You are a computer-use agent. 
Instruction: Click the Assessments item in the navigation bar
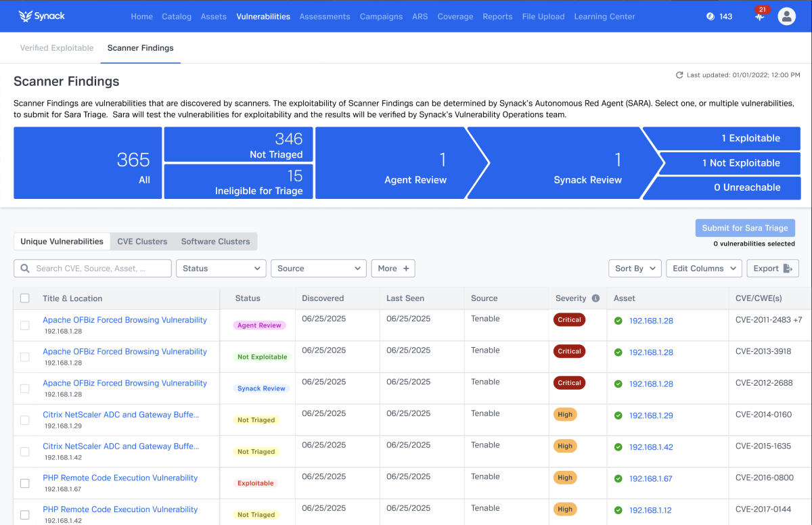click(x=325, y=16)
